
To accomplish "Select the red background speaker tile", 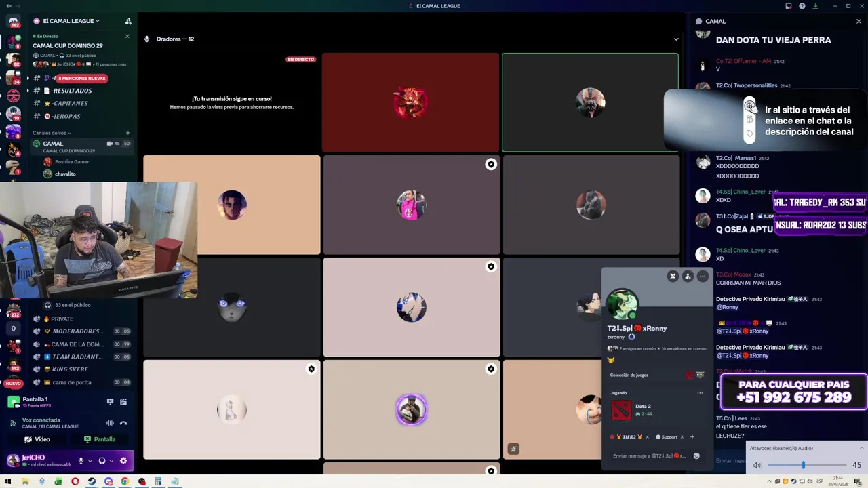I will (410, 103).
